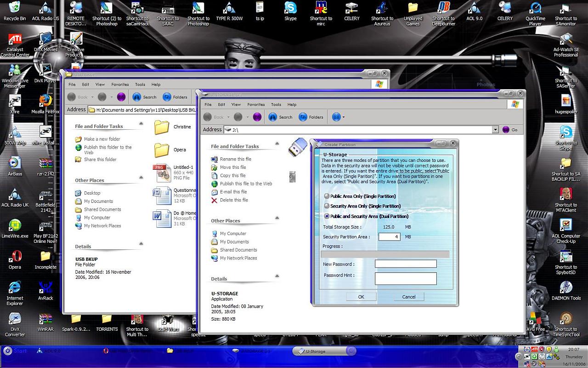Image resolution: width=588 pixels, height=368 pixels.
Task: Click the taskbar clock showing 20:07
Action: pos(573,350)
